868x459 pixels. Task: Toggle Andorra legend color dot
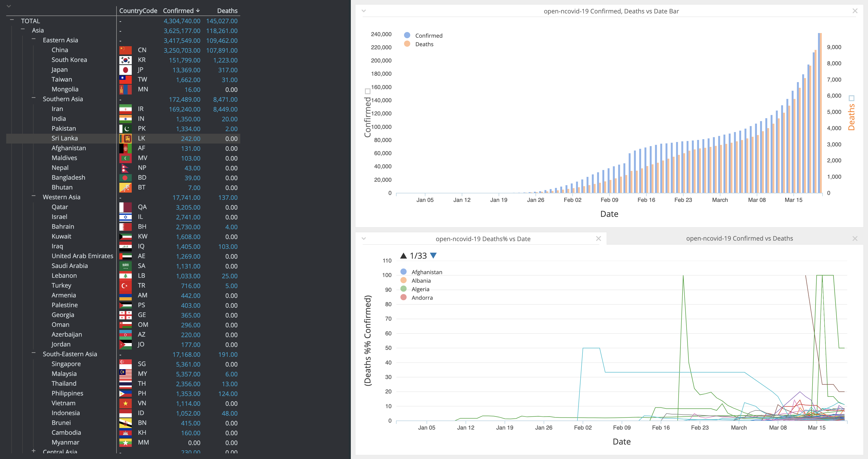(x=403, y=297)
